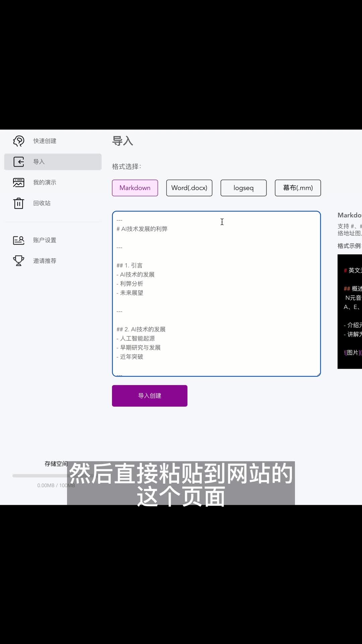
Task: Switch format to logseq
Action: click(x=243, y=188)
